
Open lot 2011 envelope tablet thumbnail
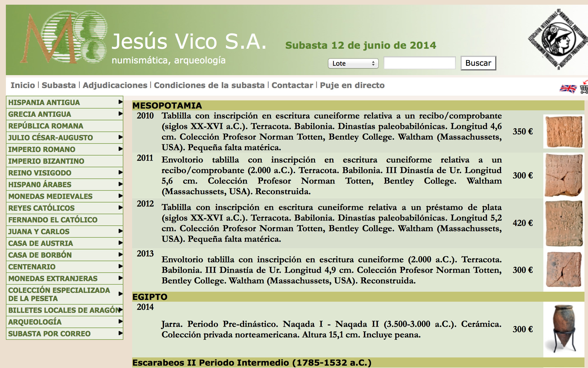pos(564,175)
